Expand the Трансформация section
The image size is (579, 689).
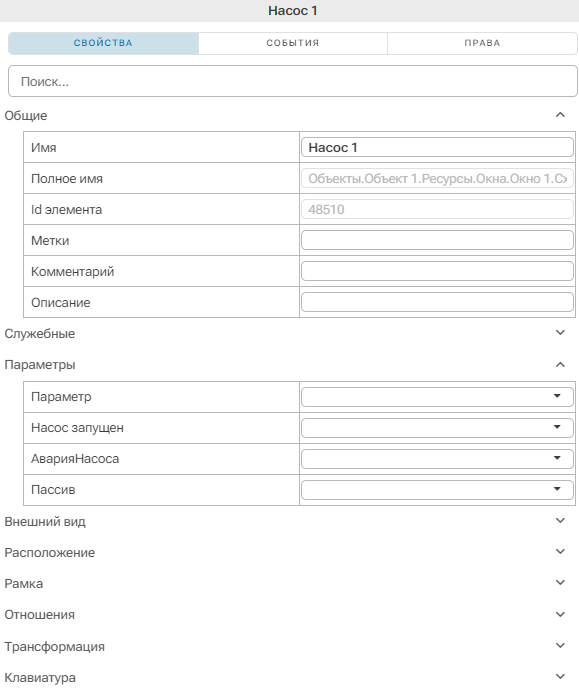pyautogui.click(x=560, y=646)
